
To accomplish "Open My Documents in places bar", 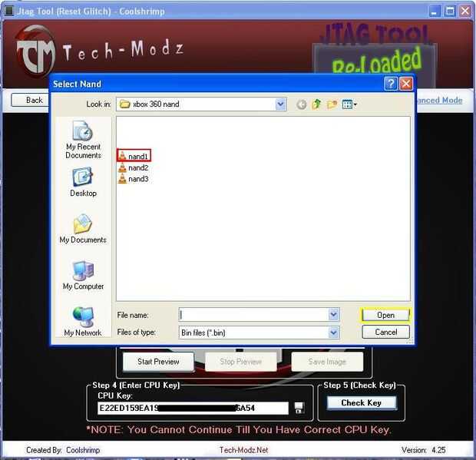I will [x=83, y=228].
